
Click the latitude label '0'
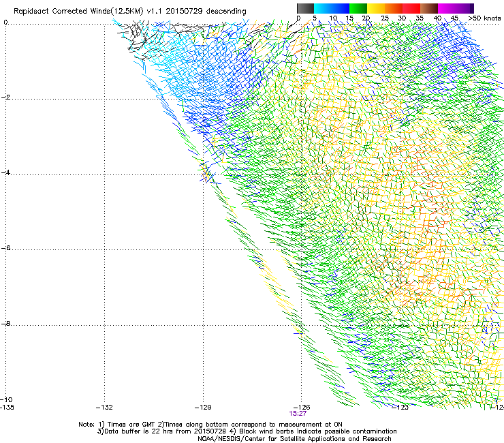coord(5,22)
